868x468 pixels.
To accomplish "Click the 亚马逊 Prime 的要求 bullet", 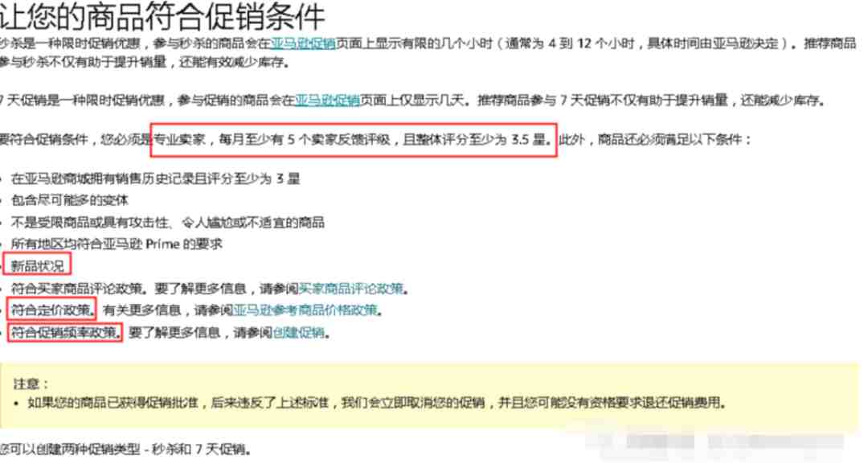I will tap(117, 244).
